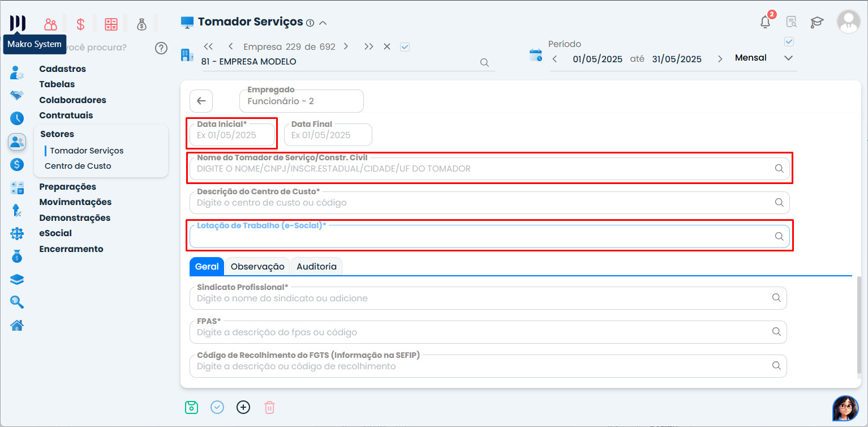Screen dimensions: 868x427
Task: Open the people module icon in the top bar
Action: (51, 24)
